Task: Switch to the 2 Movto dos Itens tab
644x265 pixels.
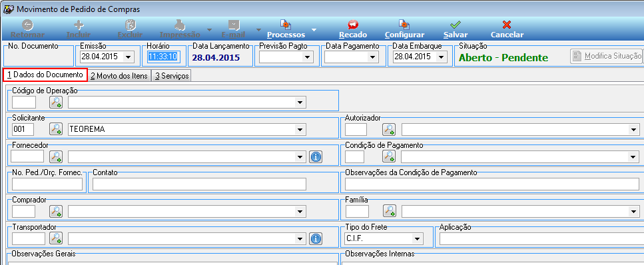Action: click(119, 76)
